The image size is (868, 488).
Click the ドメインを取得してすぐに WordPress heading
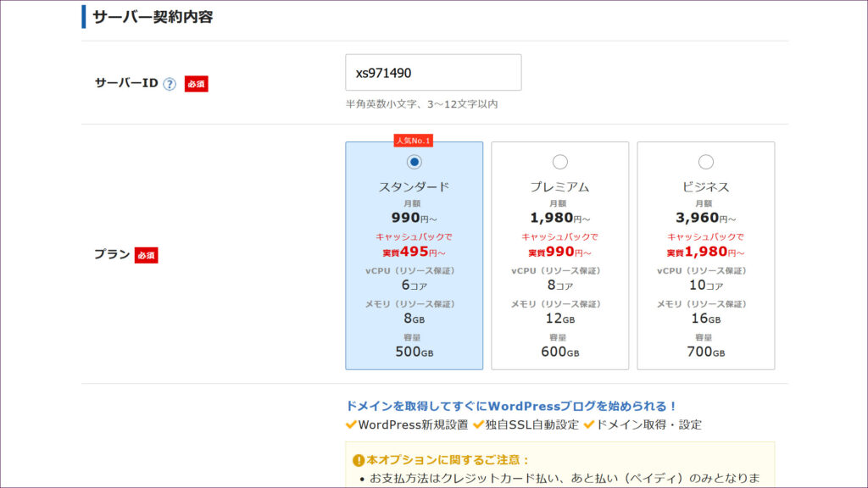click(x=512, y=406)
